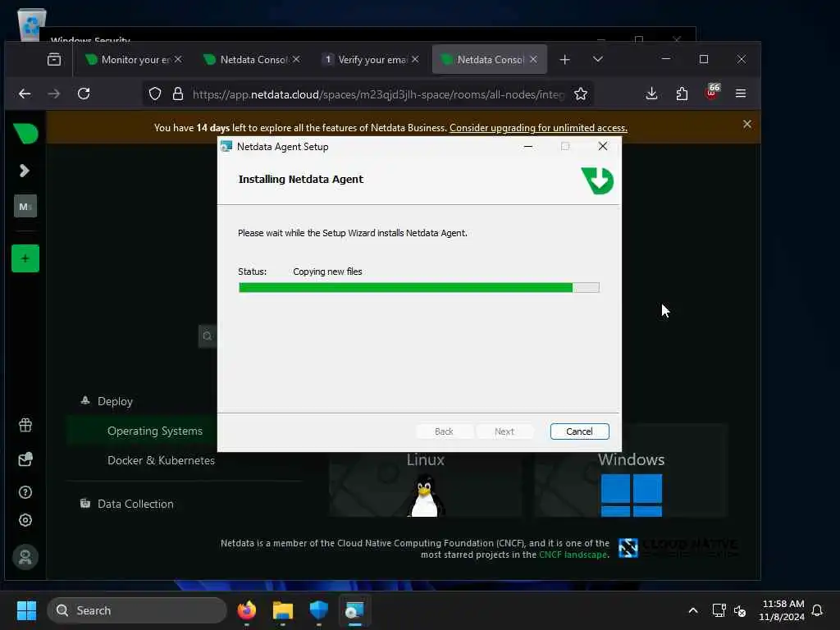Click the Netdata leaf logo in the sidebar
The height and width of the screenshot is (630, 840).
[x=25, y=133]
